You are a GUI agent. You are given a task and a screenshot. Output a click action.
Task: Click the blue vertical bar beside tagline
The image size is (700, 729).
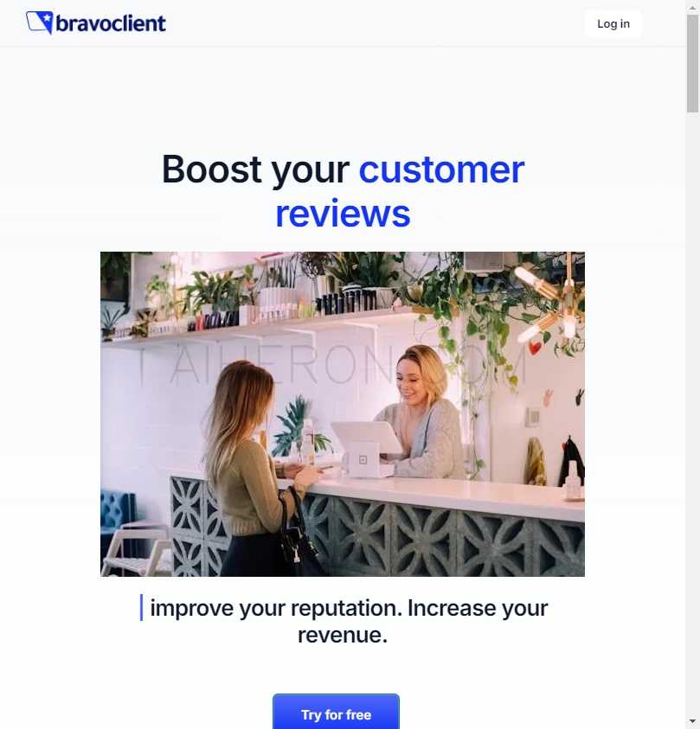click(141, 607)
